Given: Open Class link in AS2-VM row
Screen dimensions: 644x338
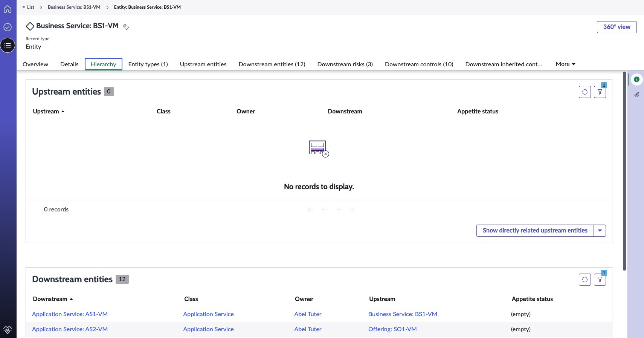Looking at the screenshot, I should click(x=208, y=329).
